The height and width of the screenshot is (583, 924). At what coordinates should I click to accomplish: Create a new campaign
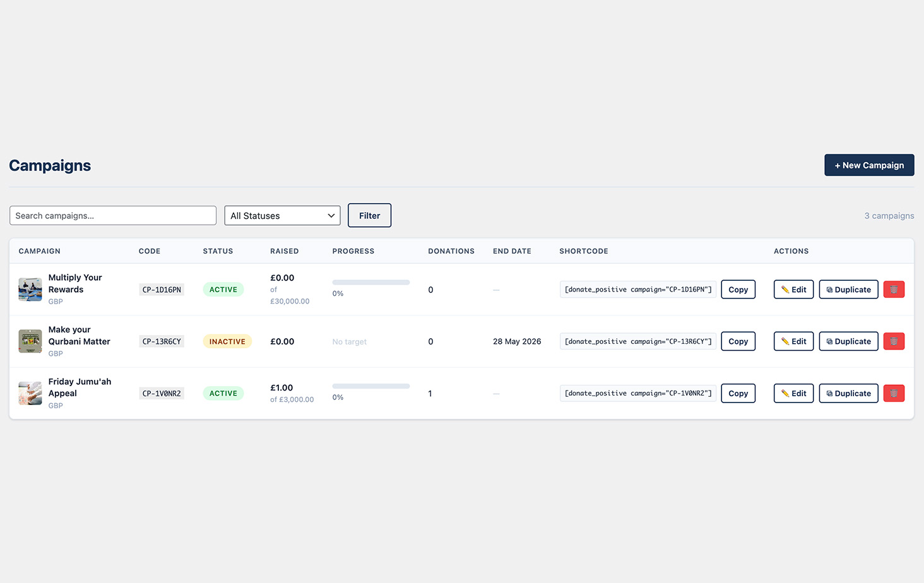tap(869, 165)
